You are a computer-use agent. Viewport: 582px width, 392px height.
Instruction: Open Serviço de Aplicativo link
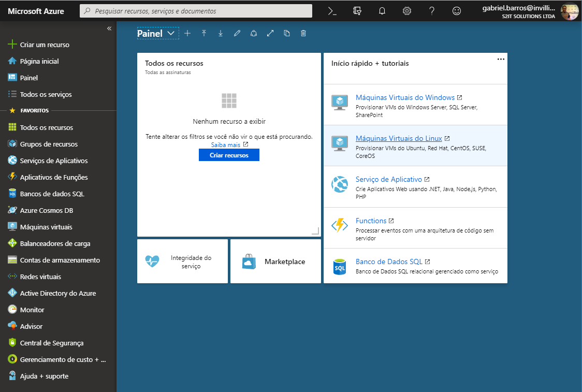click(x=389, y=179)
